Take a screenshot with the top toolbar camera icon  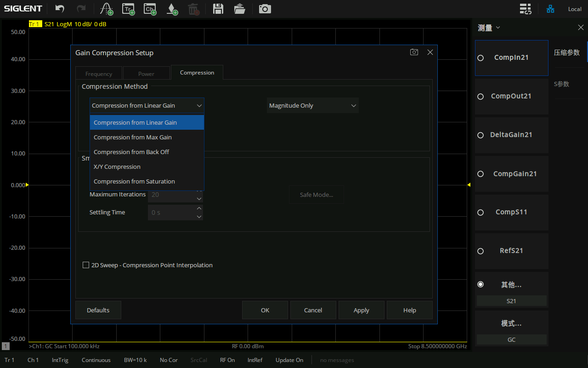tap(265, 9)
